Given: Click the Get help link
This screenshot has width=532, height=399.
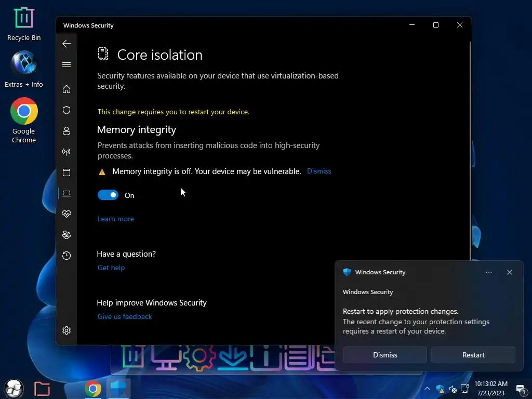Looking at the screenshot, I should coord(111,268).
